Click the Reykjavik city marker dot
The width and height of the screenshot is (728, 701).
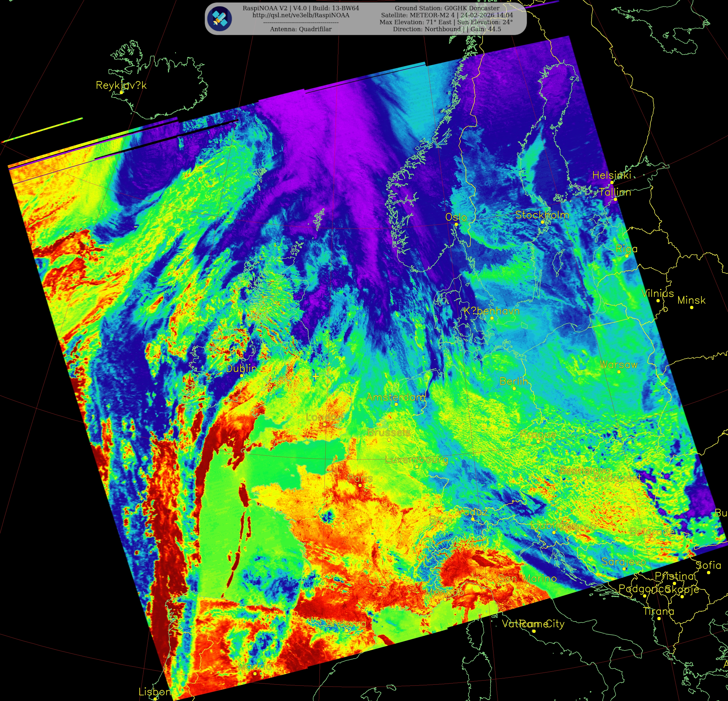121,92
